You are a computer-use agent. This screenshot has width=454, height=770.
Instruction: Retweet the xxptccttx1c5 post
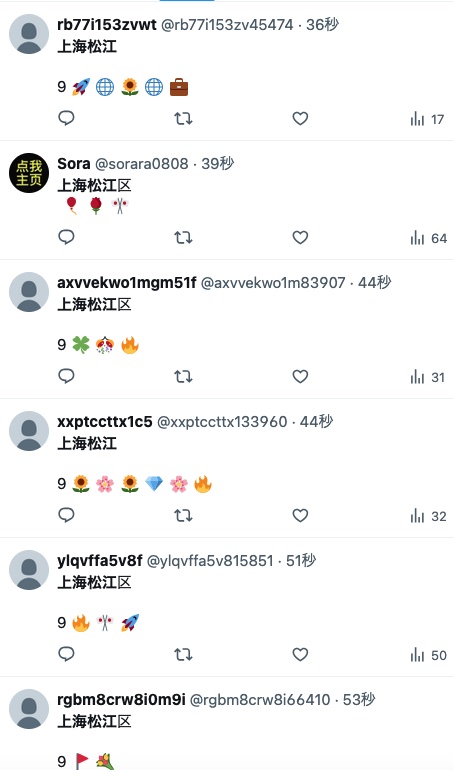183,516
